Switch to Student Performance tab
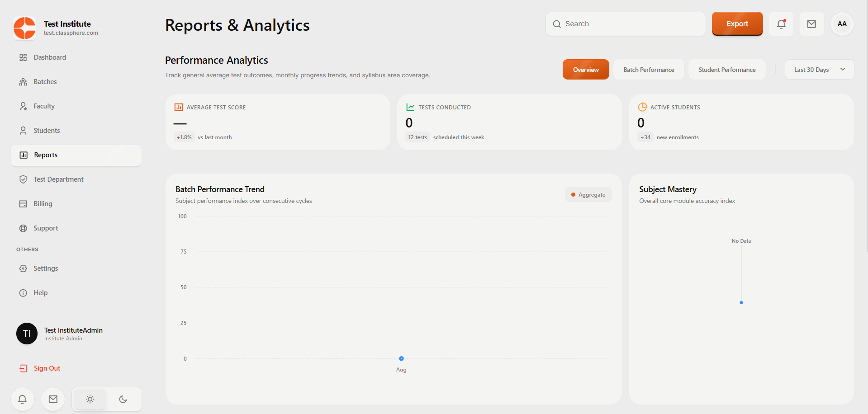Viewport: 868px width, 414px height. tap(727, 70)
